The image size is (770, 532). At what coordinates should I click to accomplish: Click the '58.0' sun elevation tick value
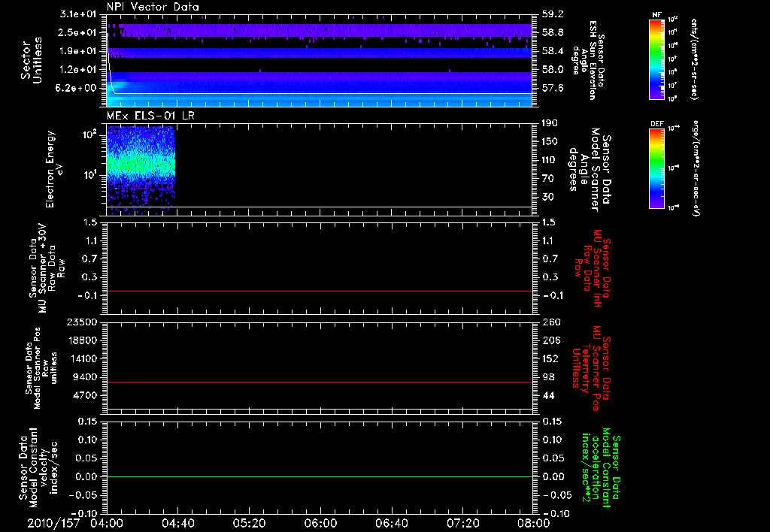553,70
